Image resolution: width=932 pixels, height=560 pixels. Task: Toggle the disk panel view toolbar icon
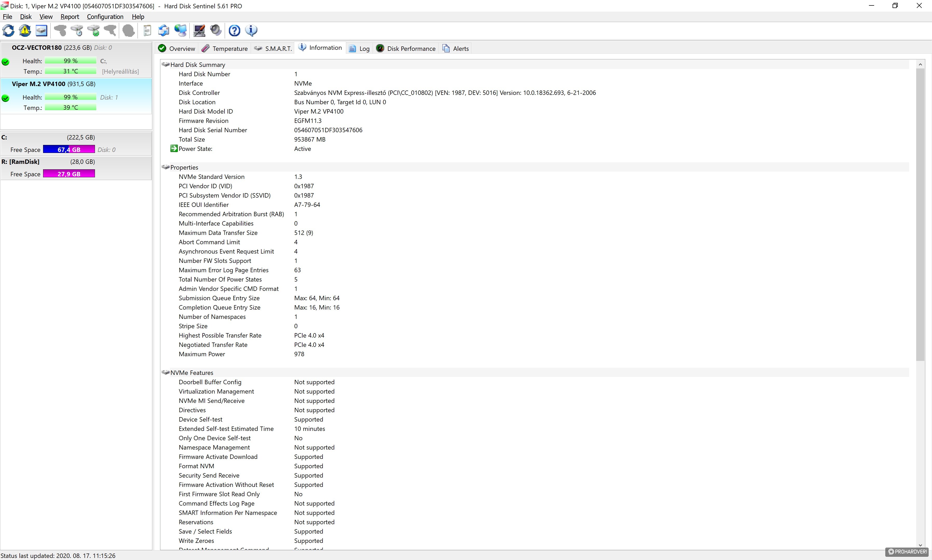click(42, 31)
